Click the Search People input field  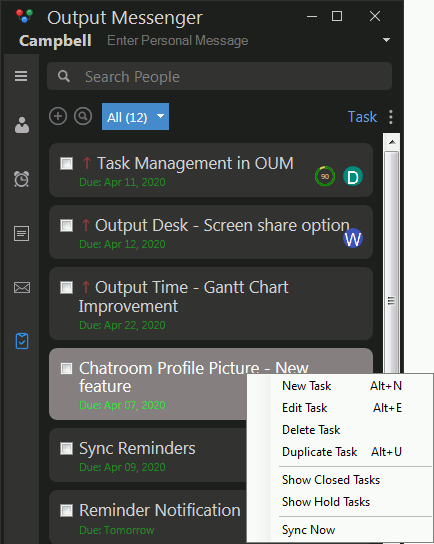pos(220,76)
